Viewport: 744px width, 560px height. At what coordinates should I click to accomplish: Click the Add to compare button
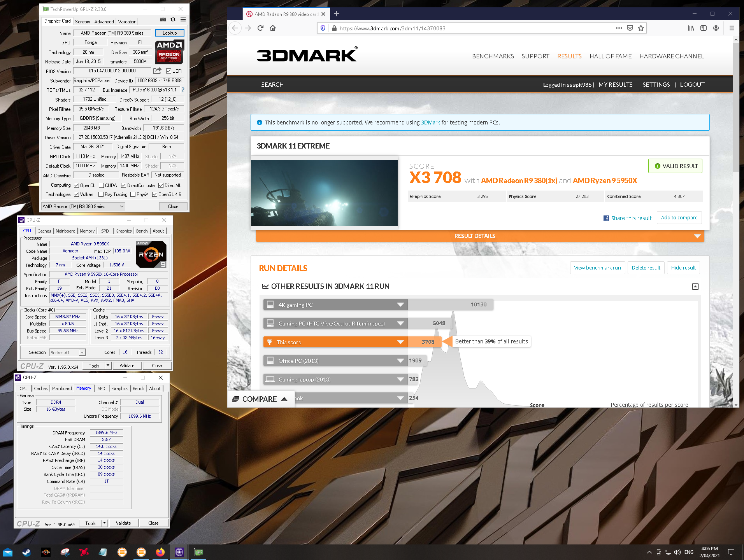[679, 218]
